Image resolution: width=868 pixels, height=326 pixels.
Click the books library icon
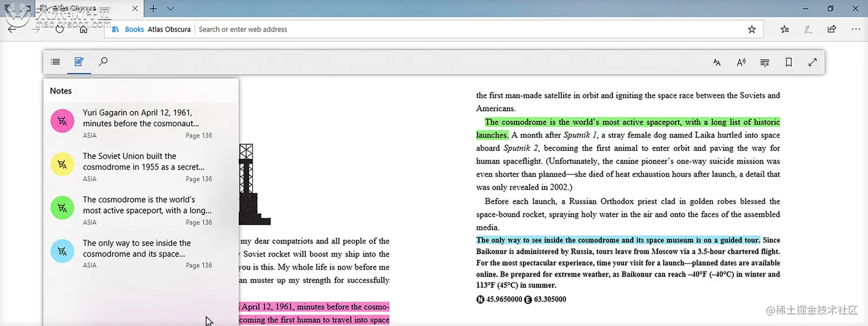115,29
